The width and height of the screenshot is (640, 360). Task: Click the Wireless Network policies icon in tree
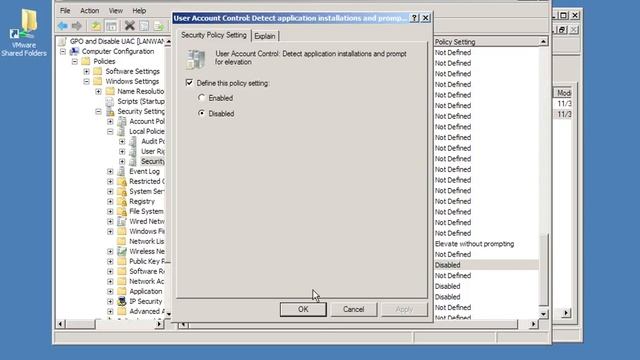pyautogui.click(x=122, y=251)
